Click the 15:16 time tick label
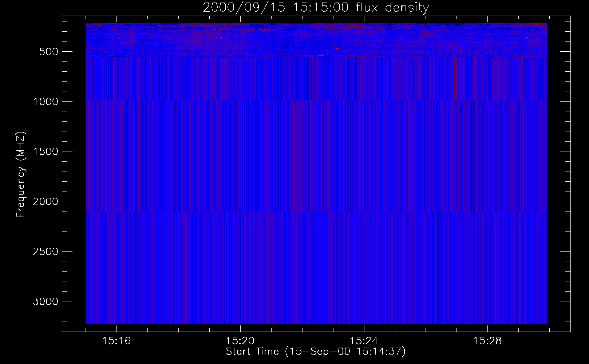 pos(116,341)
